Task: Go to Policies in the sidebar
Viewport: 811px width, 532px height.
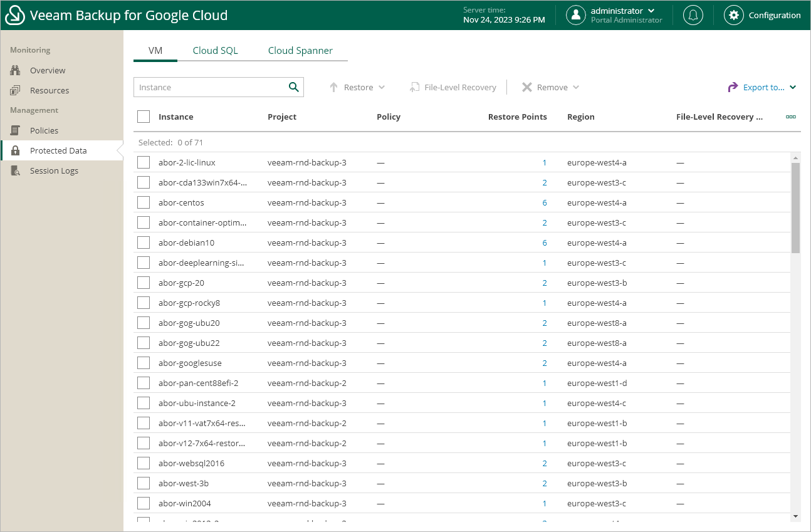Action: (44, 130)
